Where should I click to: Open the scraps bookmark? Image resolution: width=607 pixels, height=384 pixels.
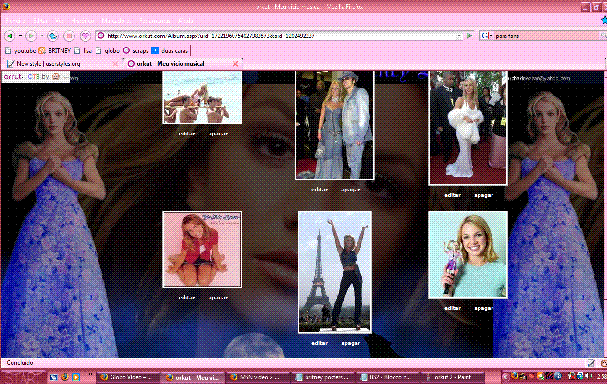(136, 51)
